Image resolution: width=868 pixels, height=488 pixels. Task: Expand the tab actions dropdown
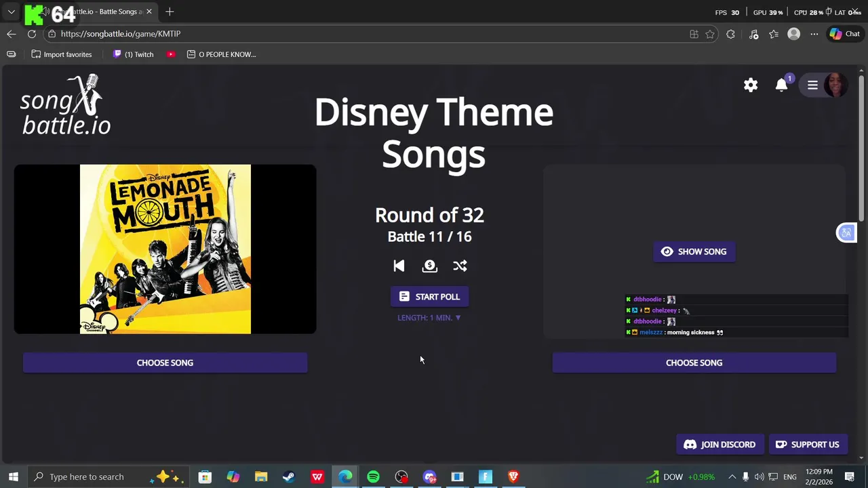click(x=12, y=12)
